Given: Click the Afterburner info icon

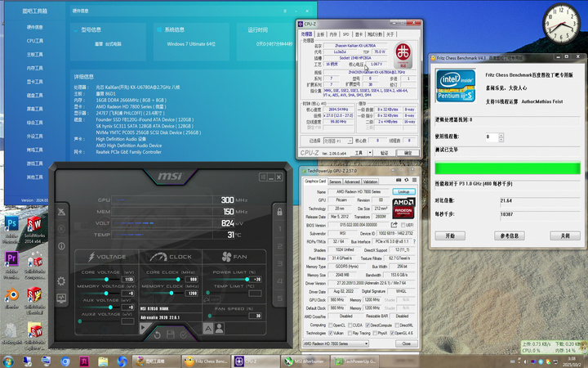Looking at the screenshot, I should (x=61, y=246).
